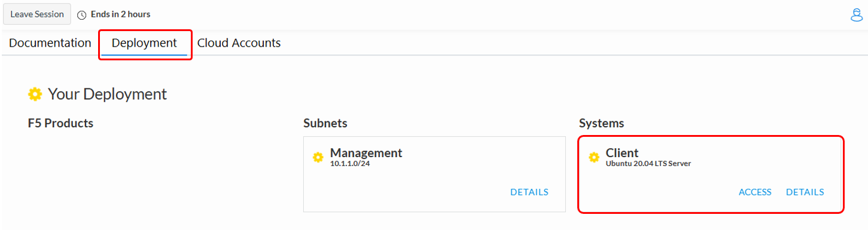This screenshot has height=230, width=868.
Task: Click the Client system gear icon
Action: (x=594, y=157)
